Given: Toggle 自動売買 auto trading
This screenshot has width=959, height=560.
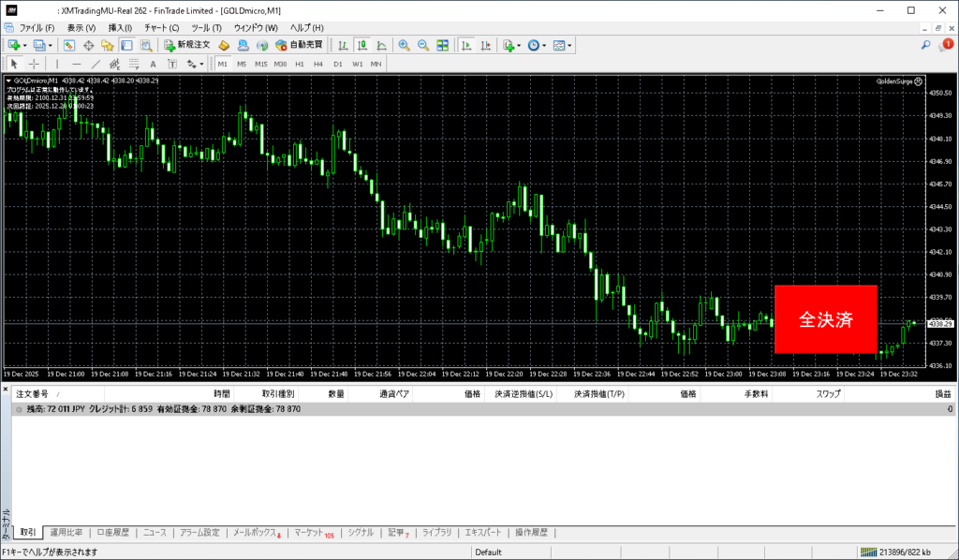Looking at the screenshot, I should [x=299, y=45].
